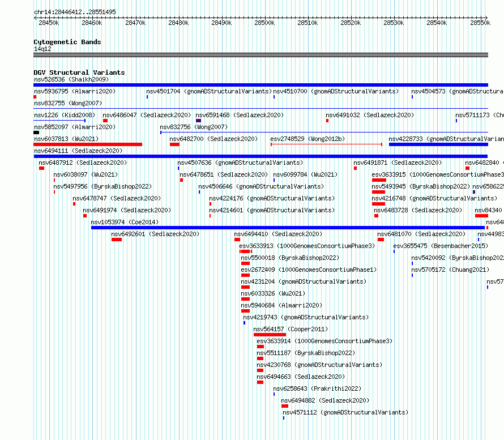The image size is (504, 440).
Task: Select the nsv4228733 gnomAD variant label
Action: tap(446, 139)
